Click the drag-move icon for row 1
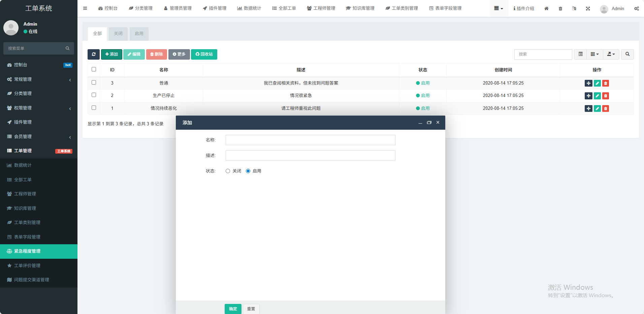Viewport: 644px width, 314px height. 588,108
